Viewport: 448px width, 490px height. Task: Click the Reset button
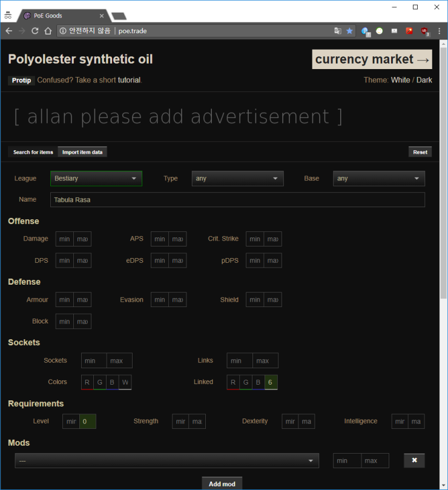(420, 152)
